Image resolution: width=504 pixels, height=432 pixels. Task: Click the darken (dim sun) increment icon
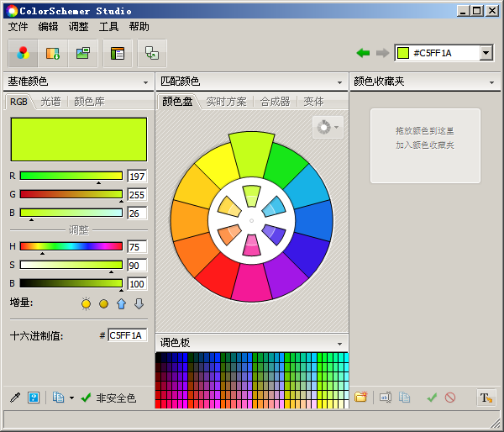click(104, 303)
